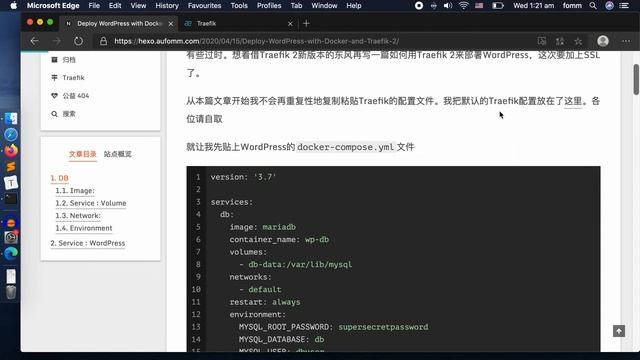Open the Tools menu
The height and width of the screenshot is (360, 640).
coord(239,6)
